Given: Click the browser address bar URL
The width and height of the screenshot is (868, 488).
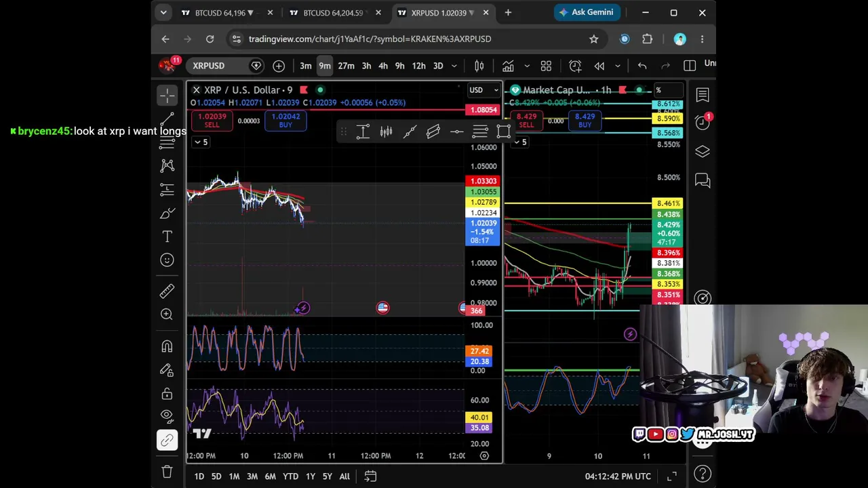Looking at the screenshot, I should click(x=370, y=39).
